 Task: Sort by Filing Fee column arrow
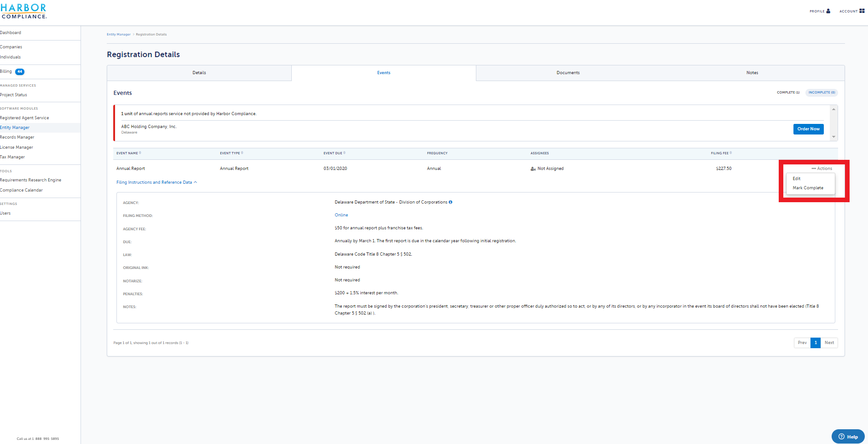pyautogui.click(x=731, y=153)
